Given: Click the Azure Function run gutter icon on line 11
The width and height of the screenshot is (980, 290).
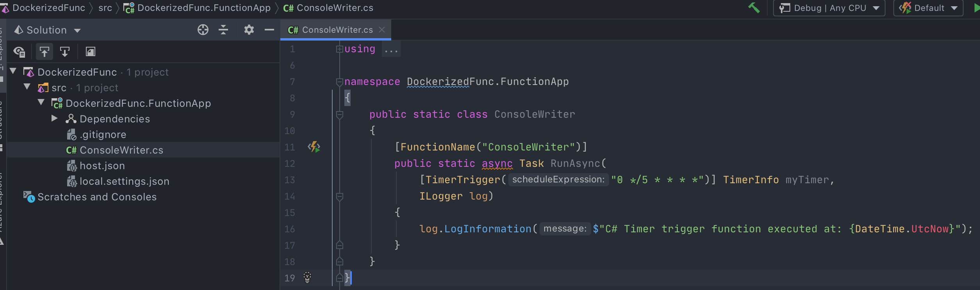Looking at the screenshot, I should tap(314, 147).
